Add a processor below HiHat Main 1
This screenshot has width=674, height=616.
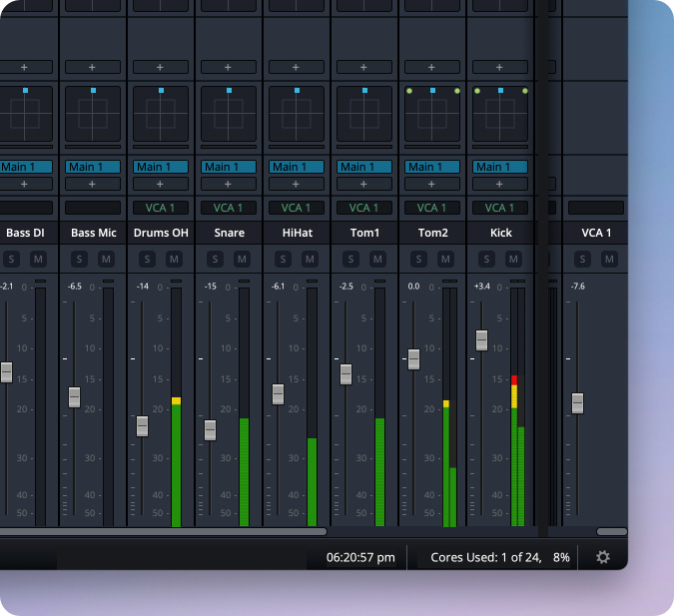(x=297, y=184)
